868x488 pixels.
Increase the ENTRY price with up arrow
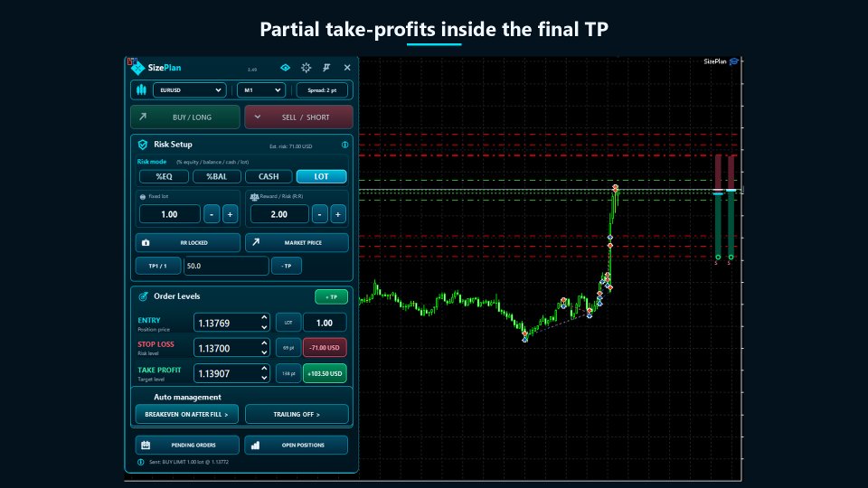tap(264, 318)
